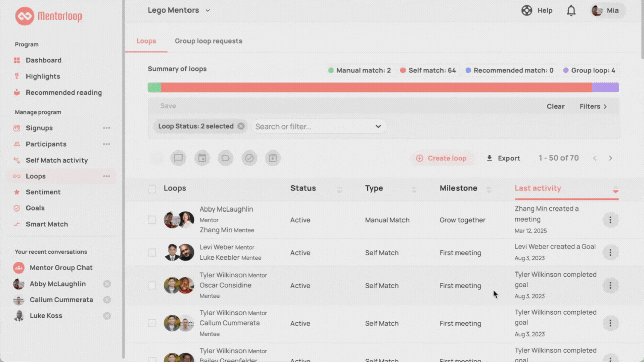Select the Abby McLaughlin loop checkbox

tap(152, 220)
